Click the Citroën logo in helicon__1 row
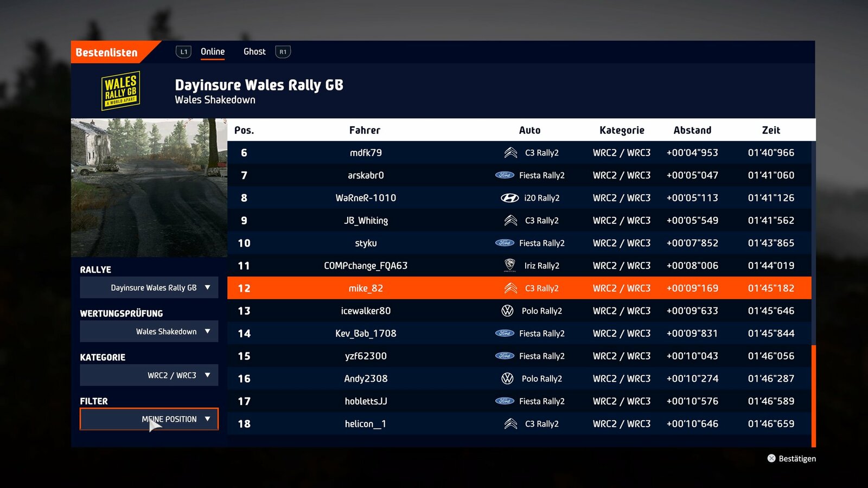The image size is (868, 488). point(510,424)
